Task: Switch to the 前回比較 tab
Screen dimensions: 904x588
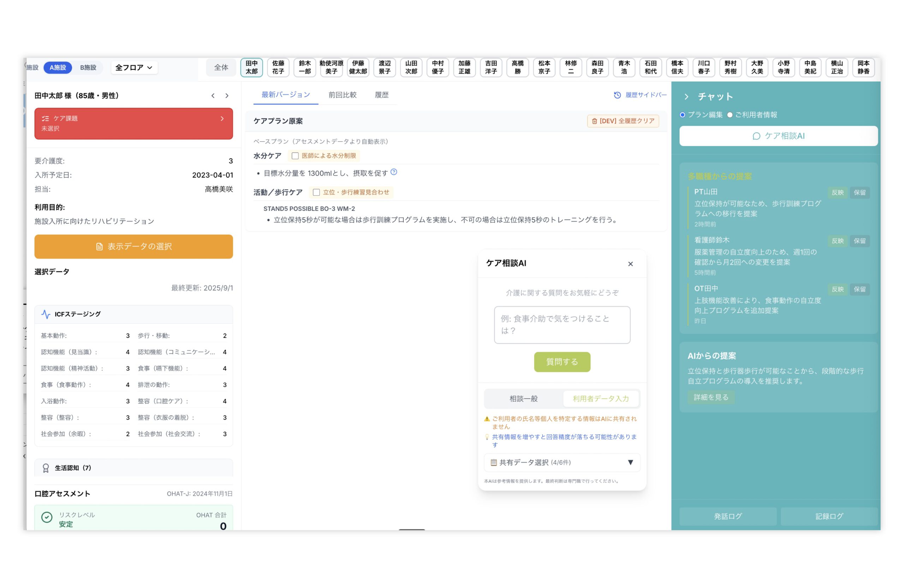Action: pyautogui.click(x=343, y=95)
